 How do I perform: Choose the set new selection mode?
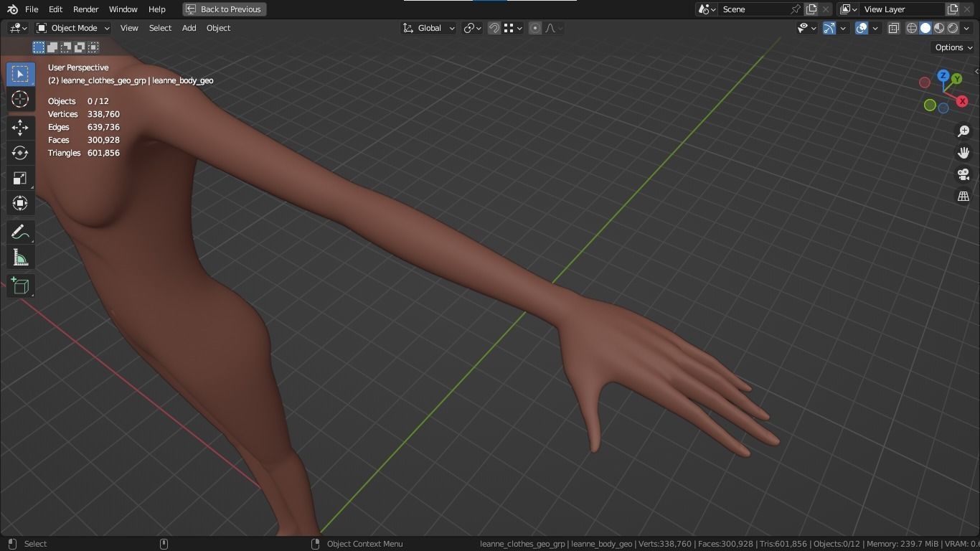coord(39,47)
